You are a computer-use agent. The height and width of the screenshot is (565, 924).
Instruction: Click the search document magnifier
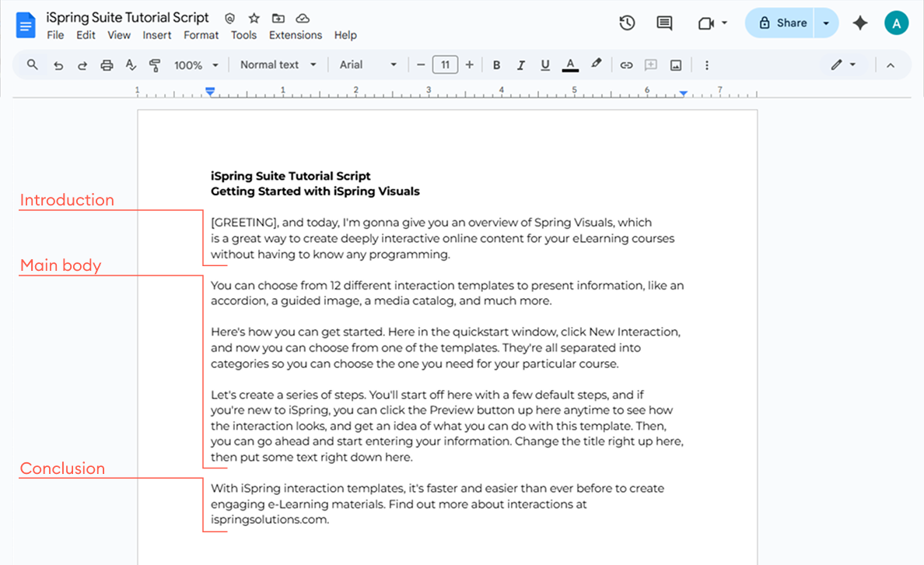point(31,65)
